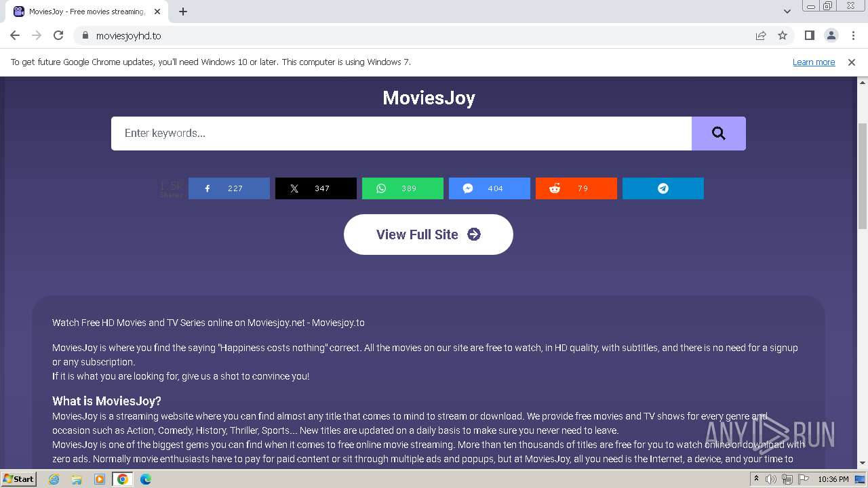Share via Messenger button showing 404
Viewport: 868px width, 488px height.
pos(490,188)
